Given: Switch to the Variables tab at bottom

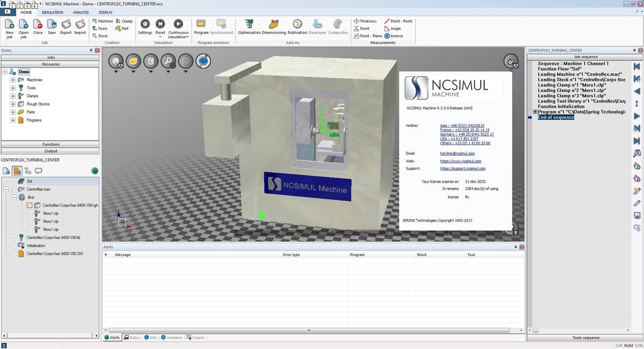Looking at the screenshot, I should click(172, 337).
